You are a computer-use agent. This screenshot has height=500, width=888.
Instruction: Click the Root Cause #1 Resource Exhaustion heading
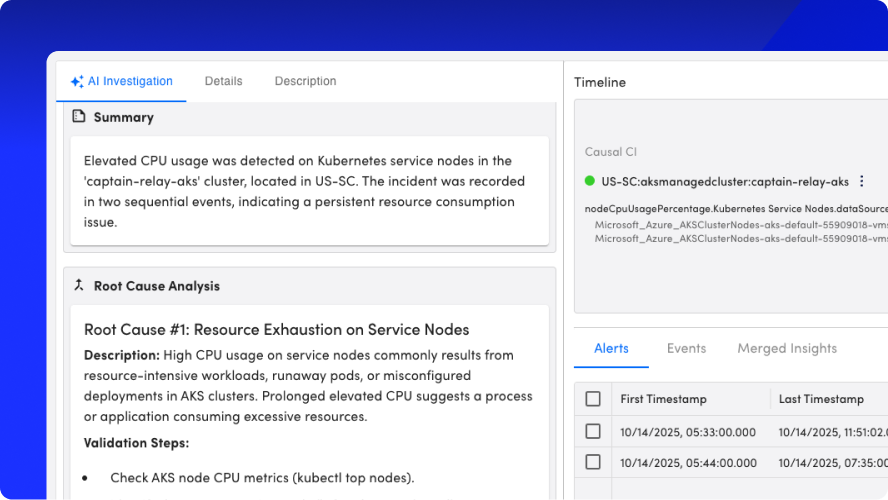276,329
